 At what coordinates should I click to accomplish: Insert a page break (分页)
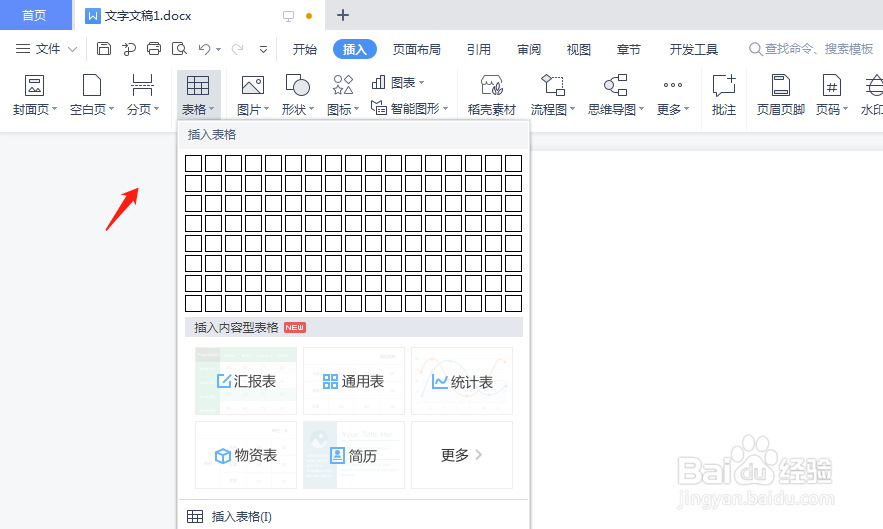(x=142, y=95)
